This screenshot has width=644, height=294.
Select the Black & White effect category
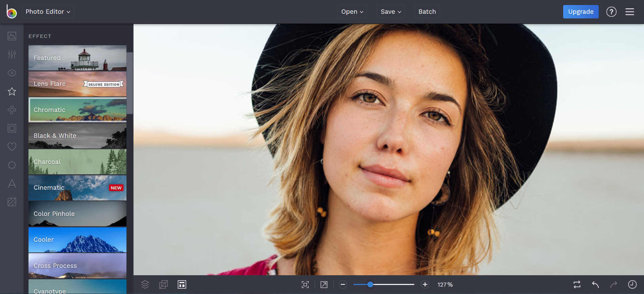pos(77,136)
